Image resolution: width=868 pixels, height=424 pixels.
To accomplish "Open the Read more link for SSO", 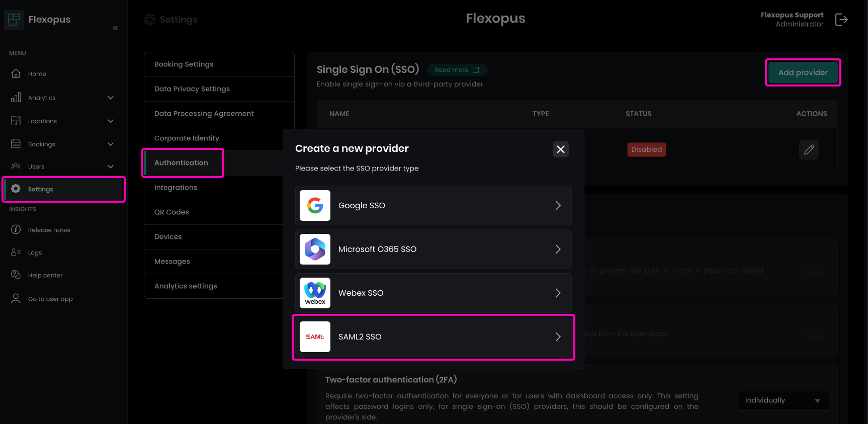I will click(457, 69).
